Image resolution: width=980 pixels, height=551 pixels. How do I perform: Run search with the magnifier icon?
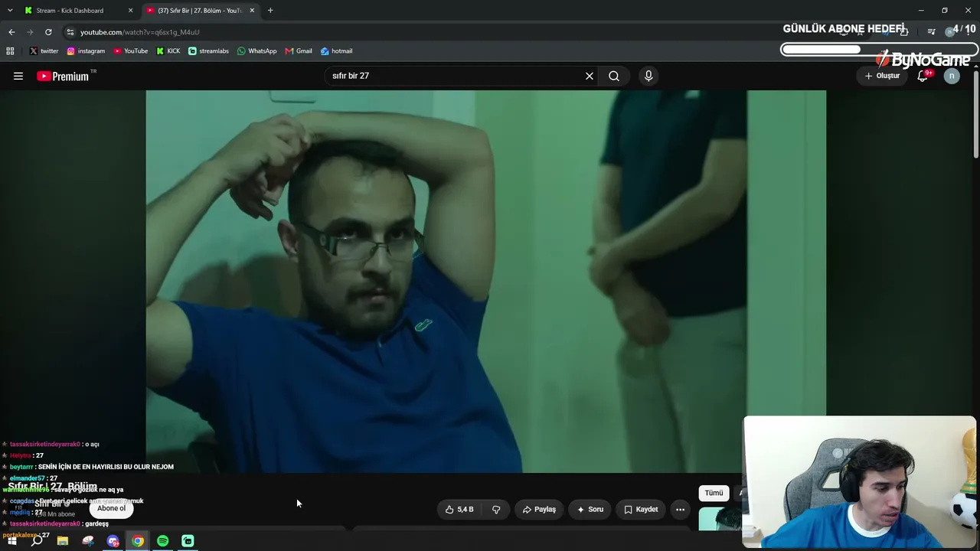click(614, 76)
